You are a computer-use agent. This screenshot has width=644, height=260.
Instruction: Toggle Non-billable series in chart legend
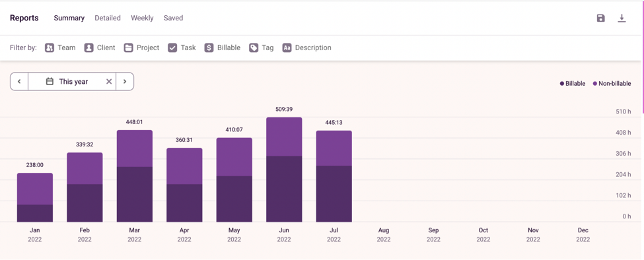(612, 84)
